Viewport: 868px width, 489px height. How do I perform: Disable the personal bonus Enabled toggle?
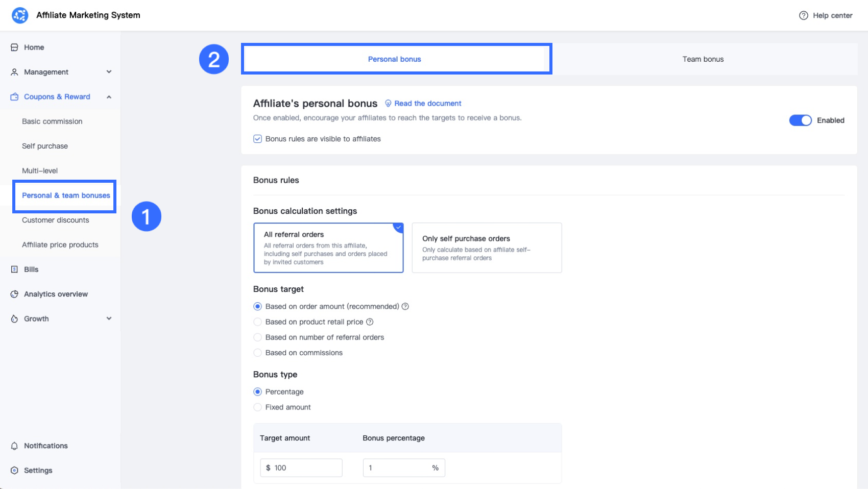coord(800,120)
